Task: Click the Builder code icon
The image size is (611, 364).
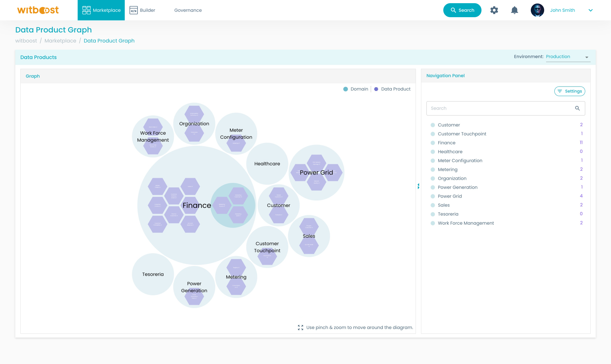Action: click(x=134, y=10)
